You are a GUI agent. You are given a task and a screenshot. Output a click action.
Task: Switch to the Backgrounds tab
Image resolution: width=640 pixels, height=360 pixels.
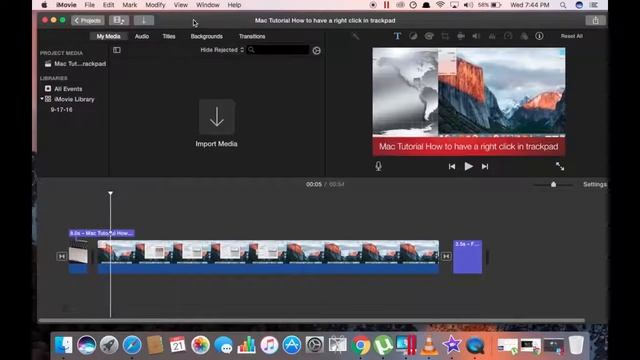(207, 36)
